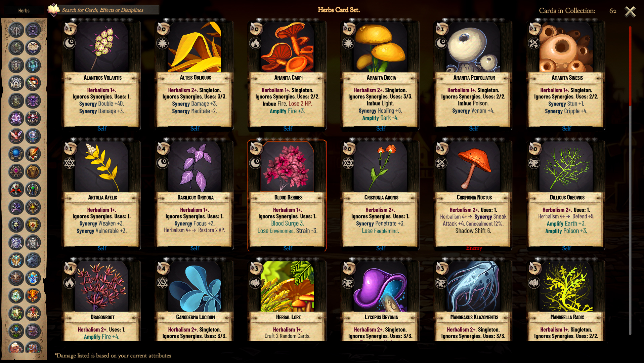The width and height of the screenshot is (644, 363).
Task: Click the Basilicum Orimona card name
Action: [196, 197]
